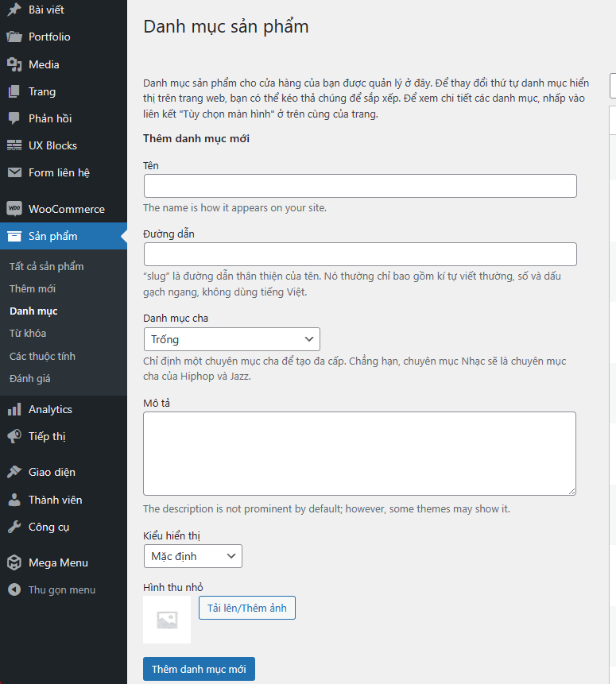
Task: Click the Analytics bar chart icon
Action: (x=14, y=409)
